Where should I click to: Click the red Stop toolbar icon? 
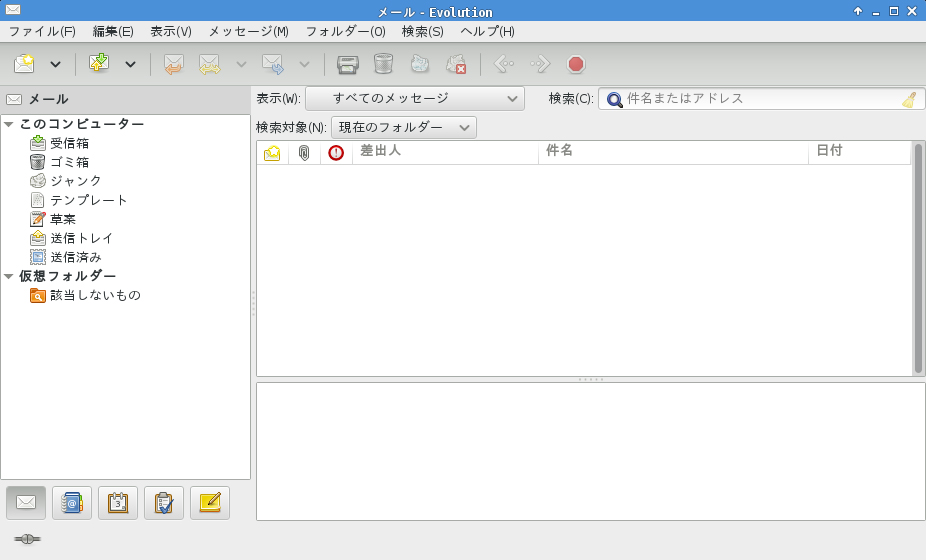pyautogui.click(x=576, y=64)
